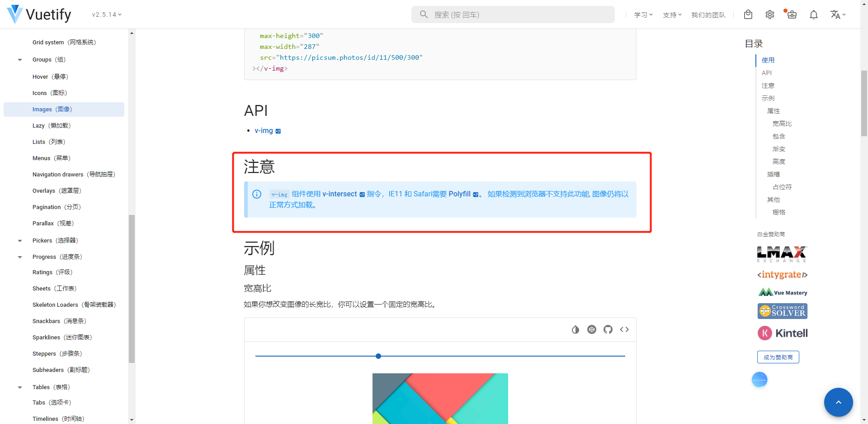Click the sidebar's vertical scrollbar thumb
The image size is (868, 424).
[x=132, y=289]
